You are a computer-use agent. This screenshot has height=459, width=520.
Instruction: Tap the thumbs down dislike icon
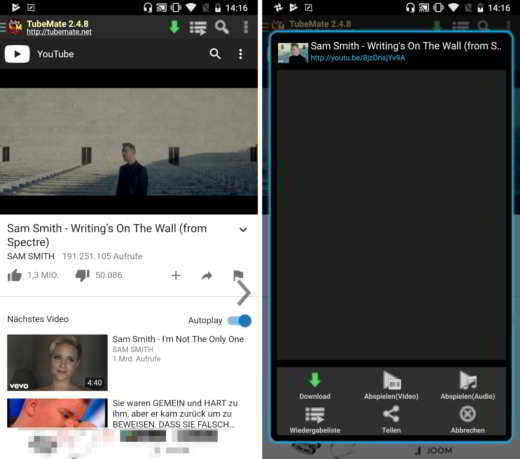82,275
